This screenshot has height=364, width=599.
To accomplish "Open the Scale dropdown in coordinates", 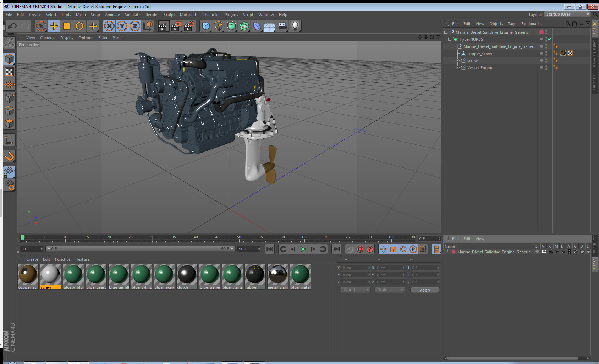I will pyautogui.click(x=390, y=290).
